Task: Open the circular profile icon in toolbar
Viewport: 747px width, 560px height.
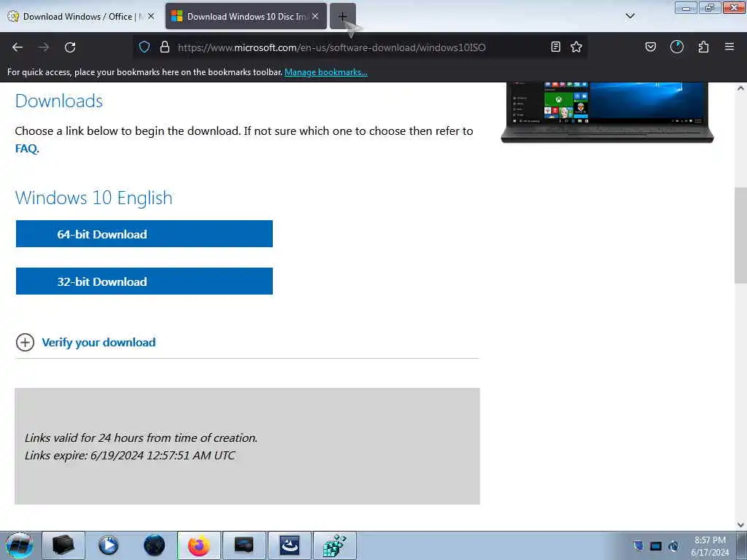Action: tap(677, 47)
